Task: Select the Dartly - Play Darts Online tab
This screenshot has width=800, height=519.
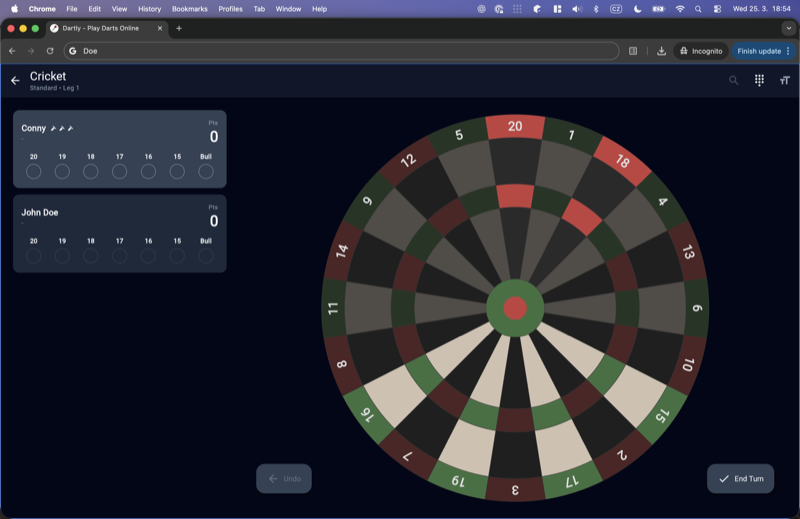Action: pos(106,29)
